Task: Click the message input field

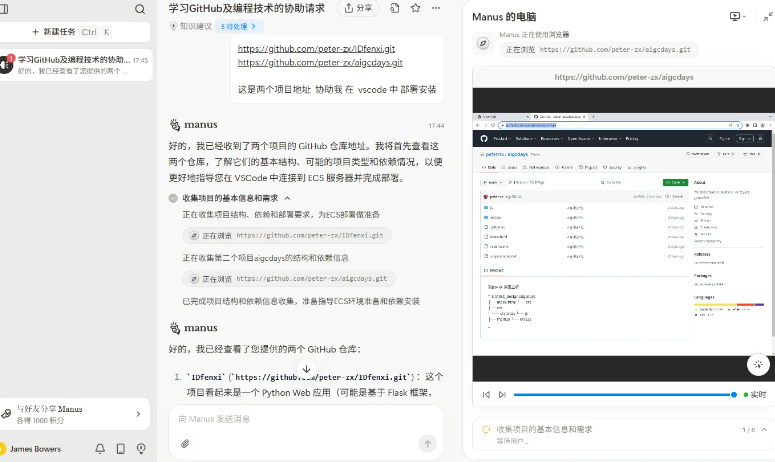Action: point(305,419)
